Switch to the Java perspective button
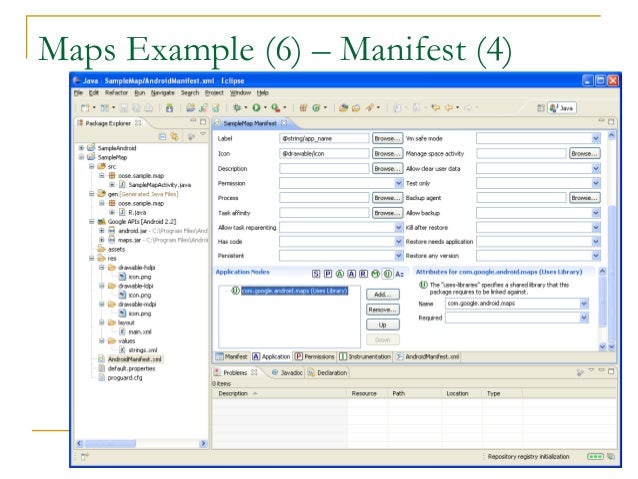 (x=562, y=108)
